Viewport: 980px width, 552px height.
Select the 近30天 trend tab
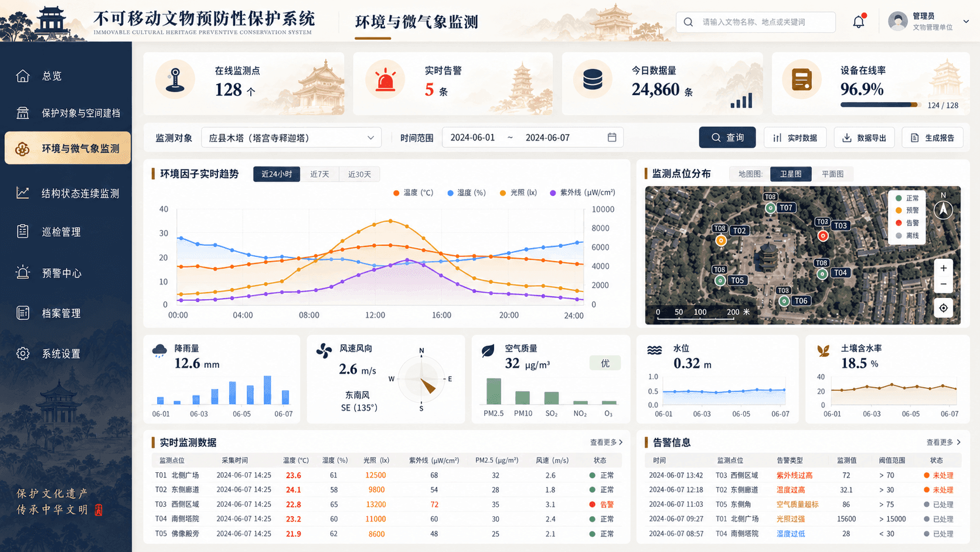click(359, 174)
